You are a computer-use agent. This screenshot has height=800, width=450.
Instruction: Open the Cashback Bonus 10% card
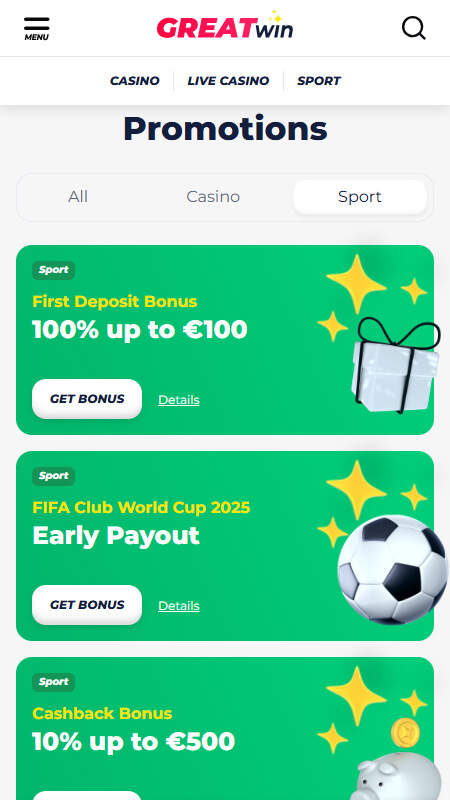coord(225,729)
